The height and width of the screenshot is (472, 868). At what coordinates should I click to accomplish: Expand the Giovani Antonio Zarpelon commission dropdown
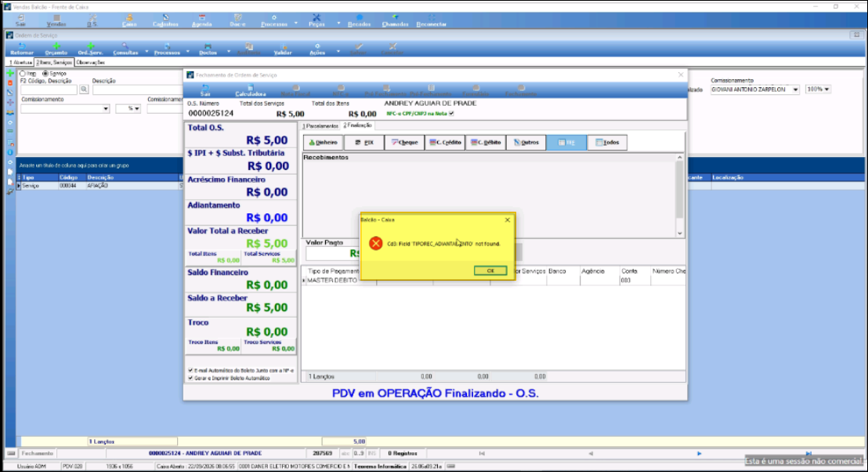[795, 89]
